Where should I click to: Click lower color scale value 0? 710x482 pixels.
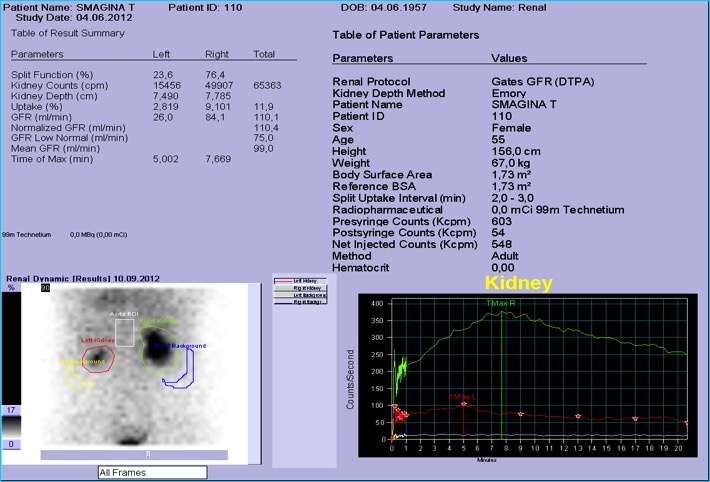12,444
